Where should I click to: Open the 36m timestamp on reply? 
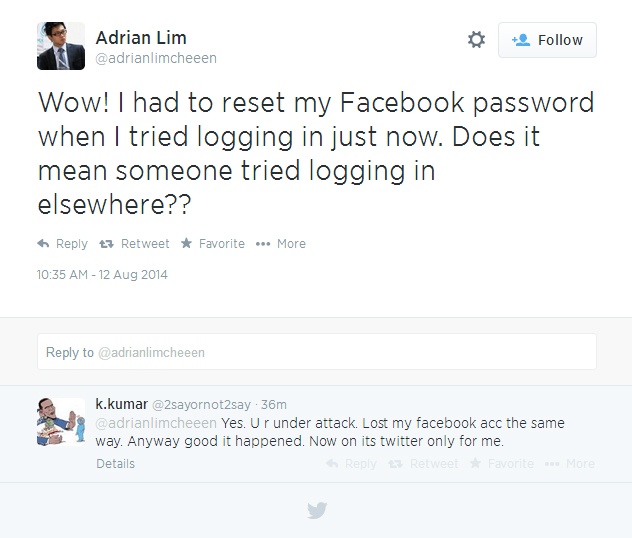pos(273,405)
